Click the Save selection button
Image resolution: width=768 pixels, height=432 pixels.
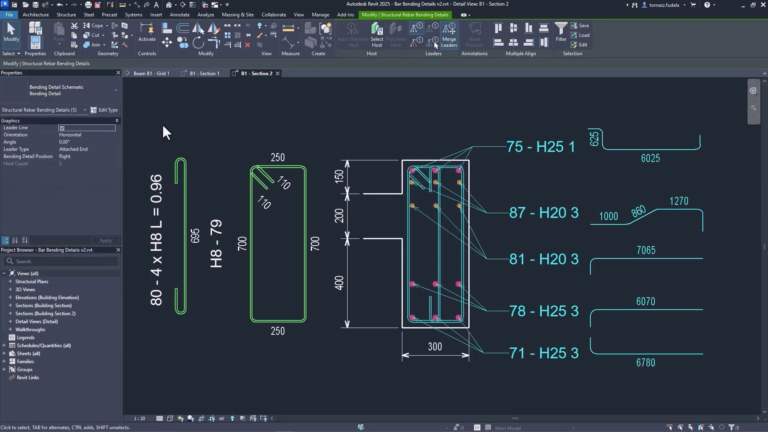pos(580,25)
